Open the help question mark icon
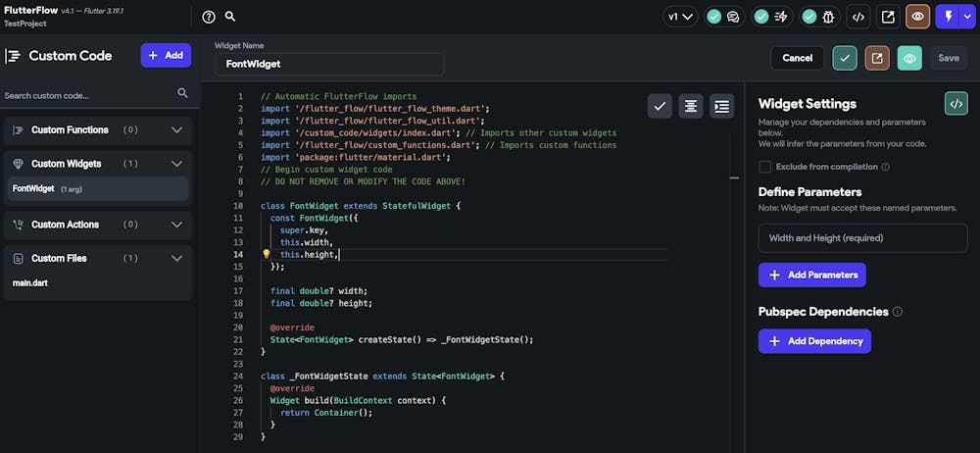 tap(209, 17)
